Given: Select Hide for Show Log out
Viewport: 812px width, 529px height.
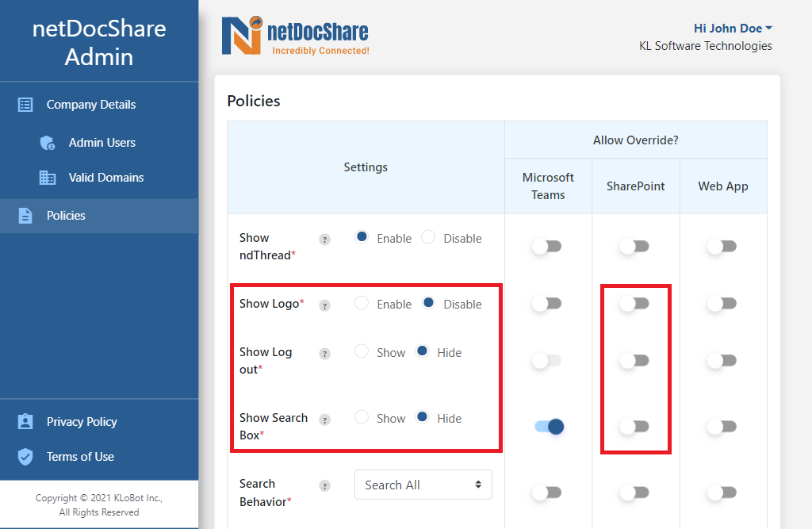Looking at the screenshot, I should click(422, 351).
